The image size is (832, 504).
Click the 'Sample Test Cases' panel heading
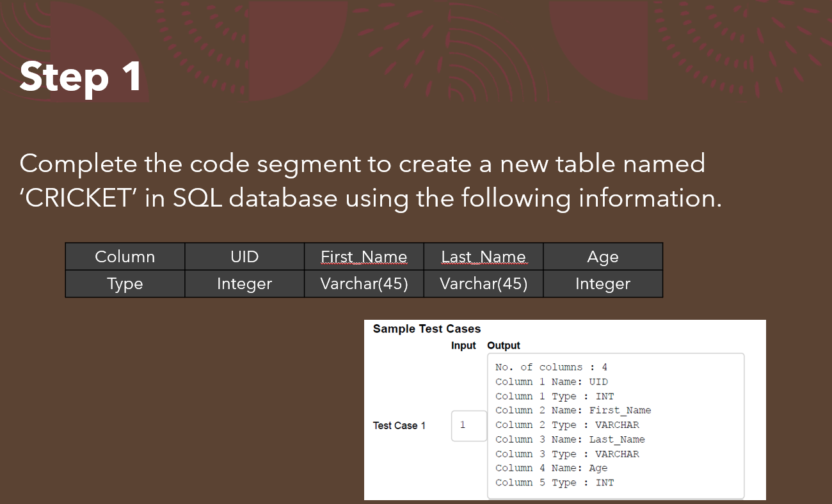[x=427, y=329]
